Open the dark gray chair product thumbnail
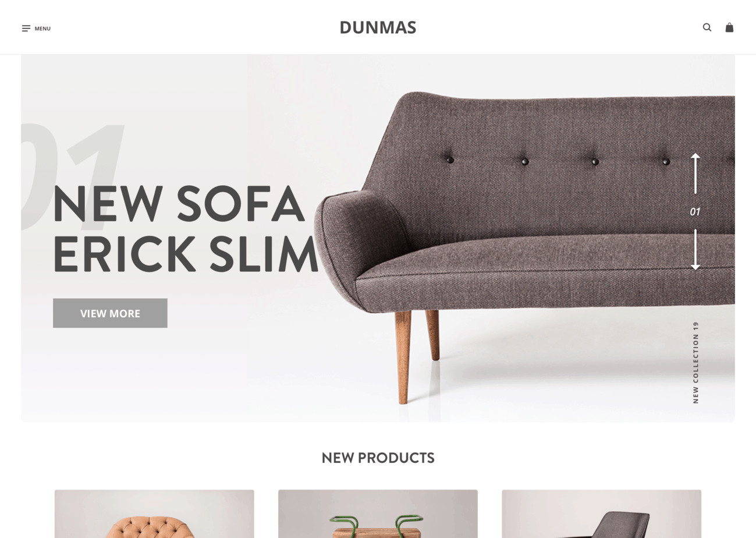Screen dimensions: 756x538 [601, 514]
